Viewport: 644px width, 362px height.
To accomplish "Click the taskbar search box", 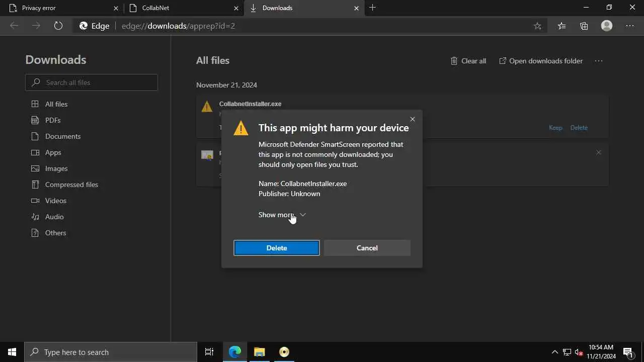I will (x=111, y=352).
